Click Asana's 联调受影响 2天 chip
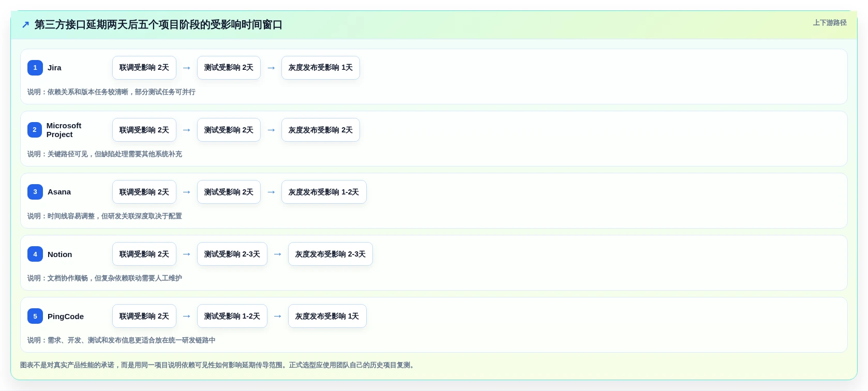 click(x=144, y=192)
